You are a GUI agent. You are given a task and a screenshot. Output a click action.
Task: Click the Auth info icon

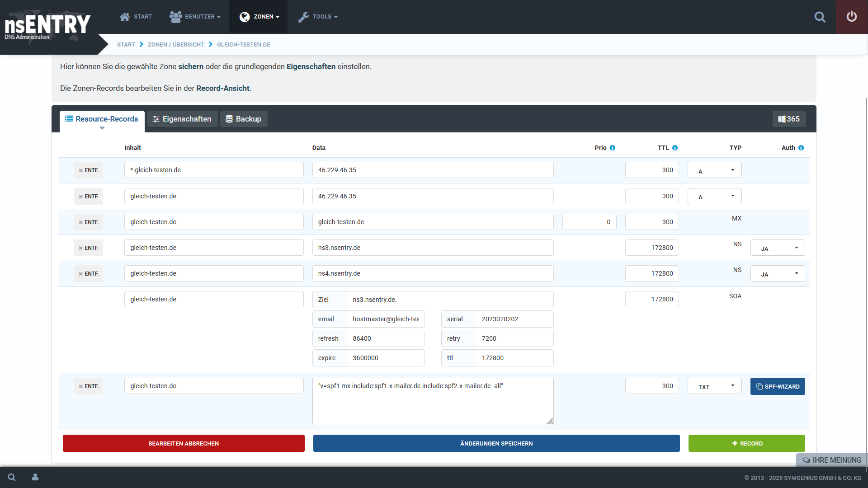pyautogui.click(x=801, y=148)
